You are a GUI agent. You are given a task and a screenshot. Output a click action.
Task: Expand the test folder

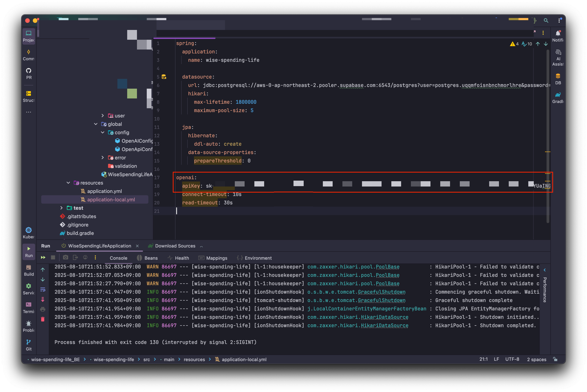pyautogui.click(x=61, y=208)
